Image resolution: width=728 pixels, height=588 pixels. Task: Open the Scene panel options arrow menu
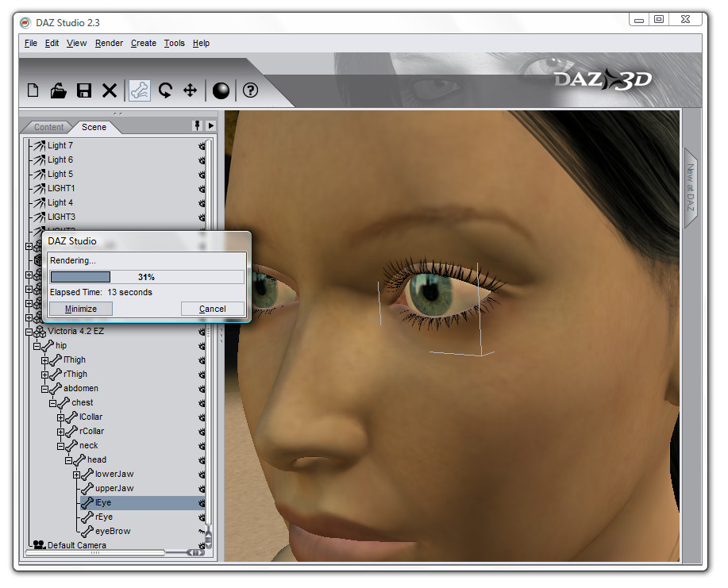tap(211, 125)
